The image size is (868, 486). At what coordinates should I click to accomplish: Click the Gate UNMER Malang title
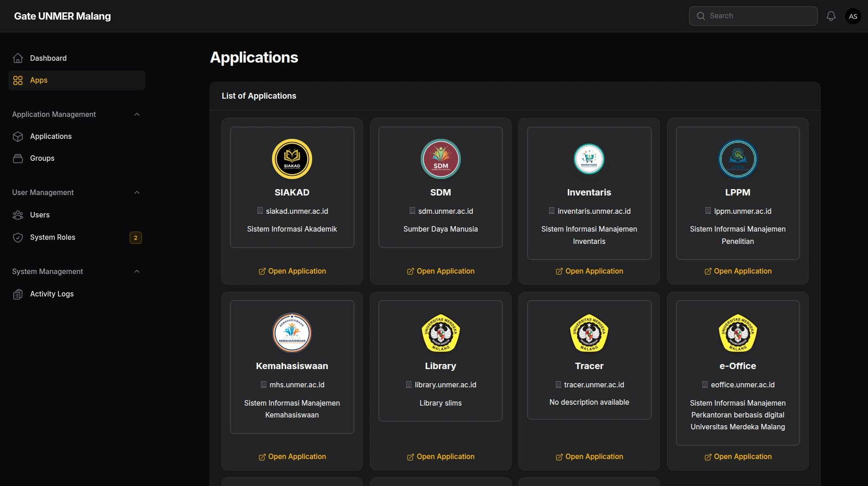pos(63,16)
